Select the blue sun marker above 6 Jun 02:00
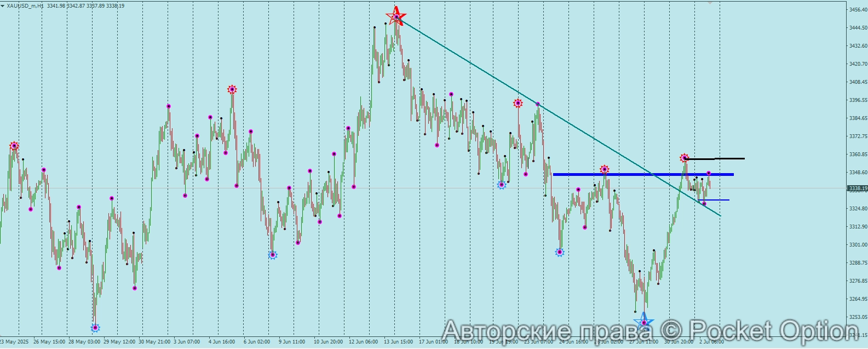 point(273,255)
